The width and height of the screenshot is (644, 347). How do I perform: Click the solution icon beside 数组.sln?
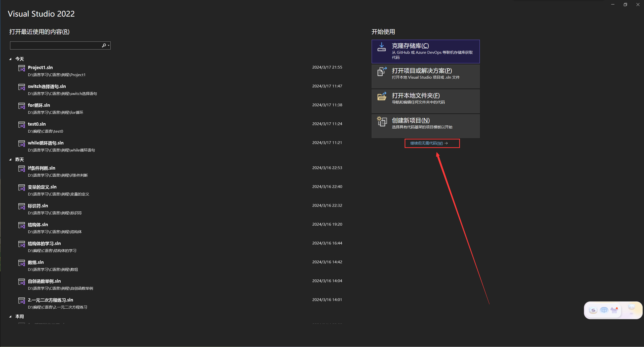[22, 263]
